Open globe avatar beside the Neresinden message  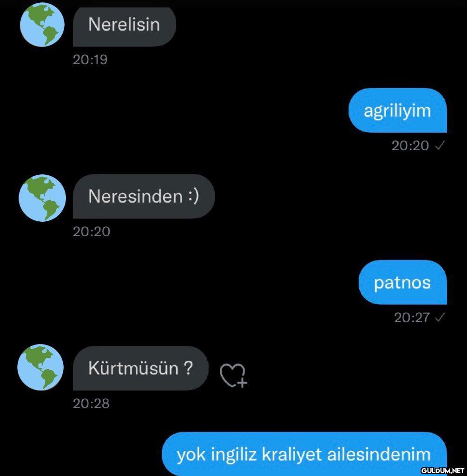pos(42,198)
